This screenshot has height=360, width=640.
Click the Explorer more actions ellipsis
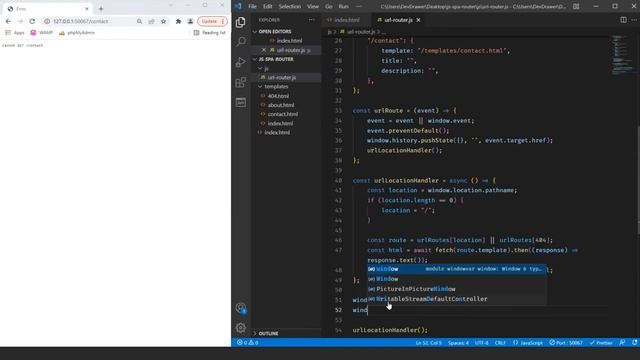click(311, 20)
